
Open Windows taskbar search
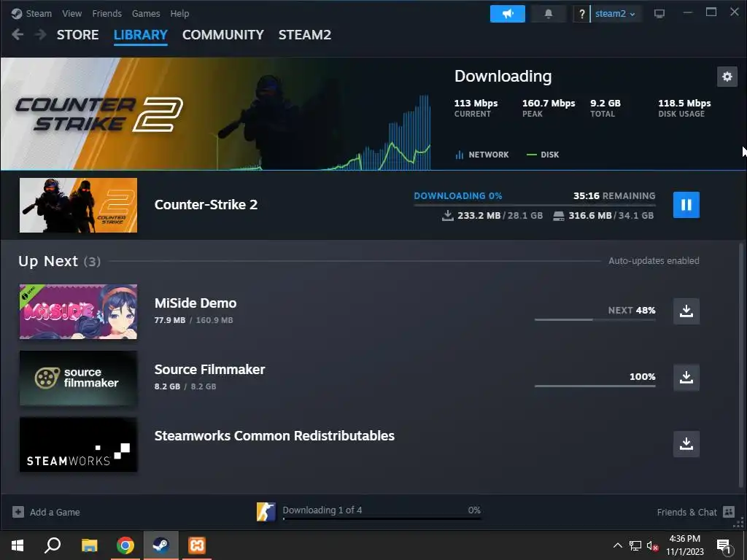(x=53, y=545)
